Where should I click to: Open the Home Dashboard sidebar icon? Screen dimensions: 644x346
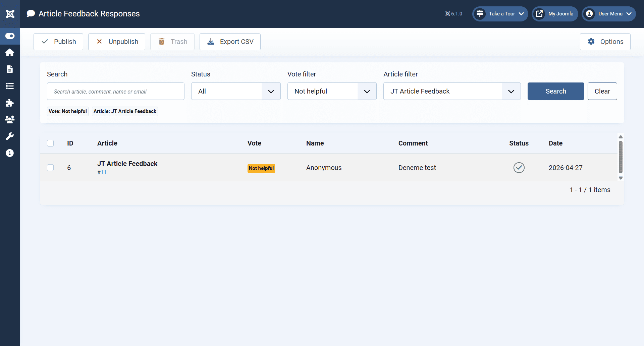pyautogui.click(x=10, y=53)
